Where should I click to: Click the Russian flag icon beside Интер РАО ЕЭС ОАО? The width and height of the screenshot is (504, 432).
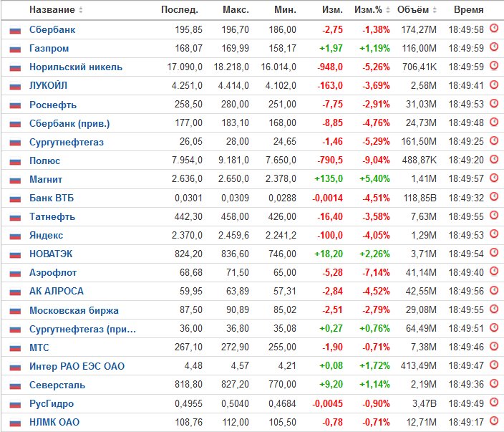[15, 367]
